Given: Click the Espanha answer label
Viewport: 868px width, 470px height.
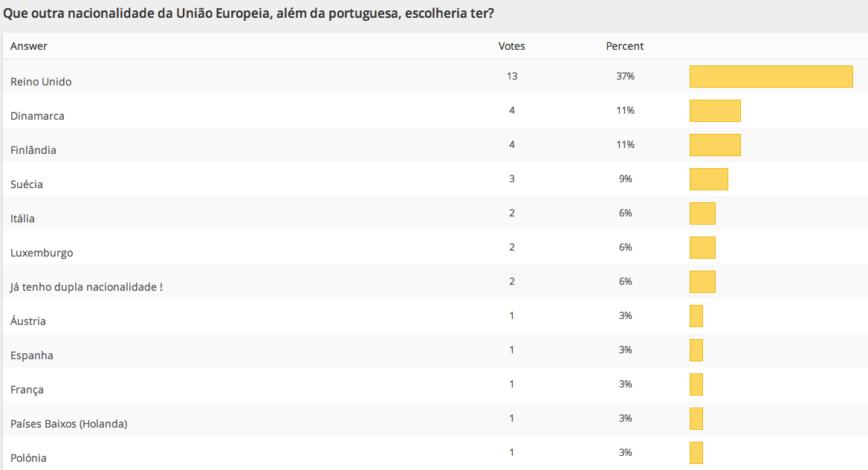Looking at the screenshot, I should pos(32,355).
